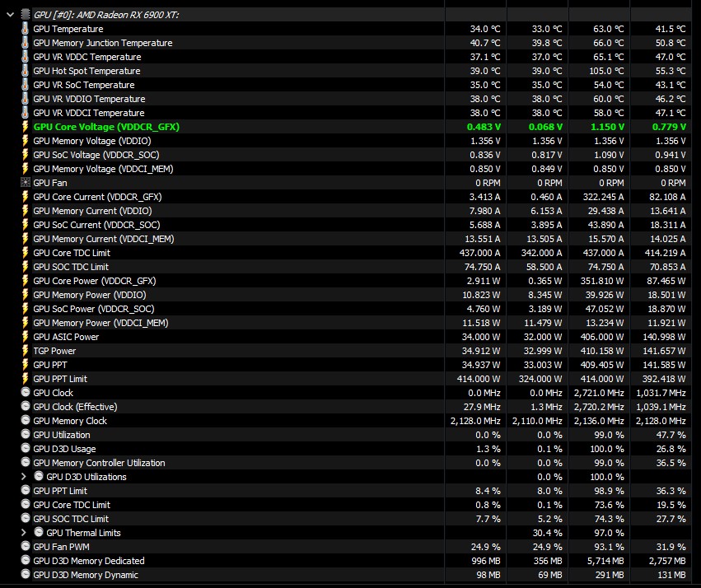Click the thermometer icon of GPU VR VDDCI Temperature
701x588 pixels.
(25, 113)
